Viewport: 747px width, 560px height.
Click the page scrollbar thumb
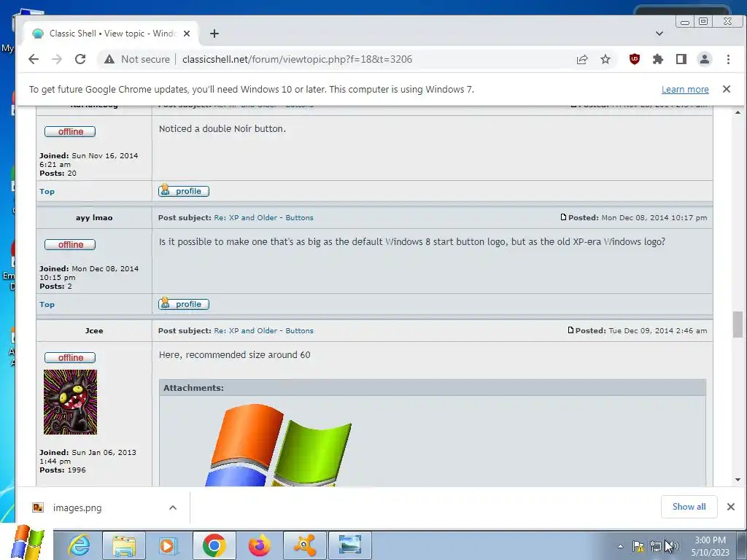point(738,324)
